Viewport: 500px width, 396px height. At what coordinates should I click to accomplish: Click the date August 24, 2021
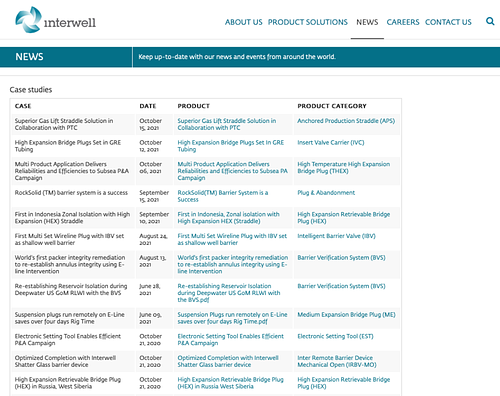click(x=153, y=239)
